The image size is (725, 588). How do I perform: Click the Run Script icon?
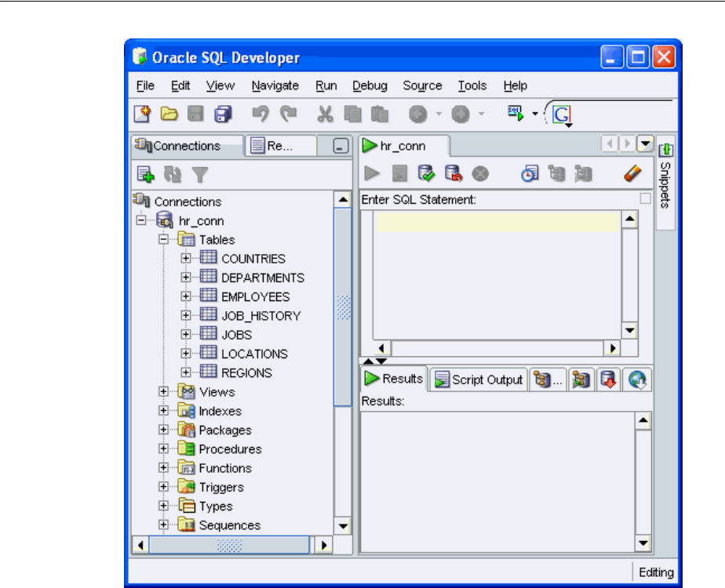pos(399,174)
